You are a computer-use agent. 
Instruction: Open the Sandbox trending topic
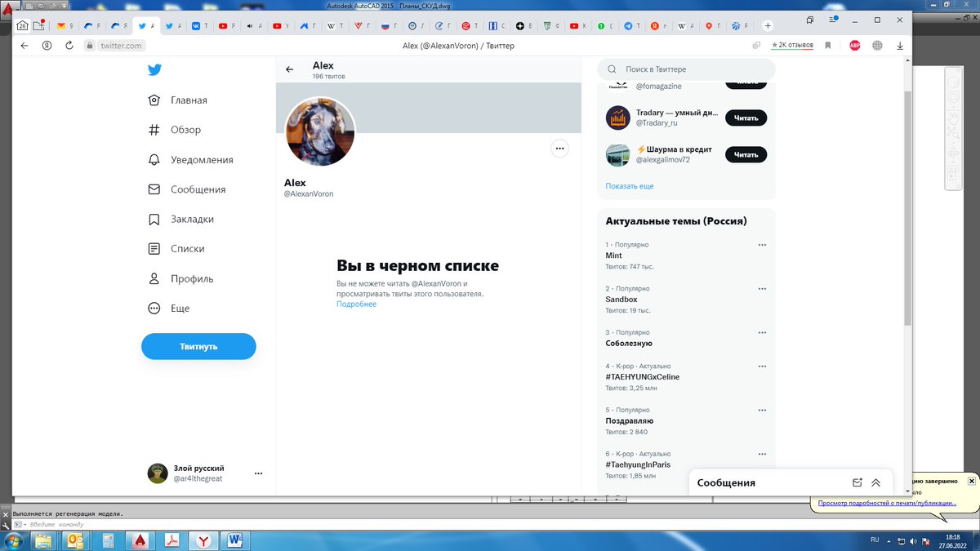[621, 300]
